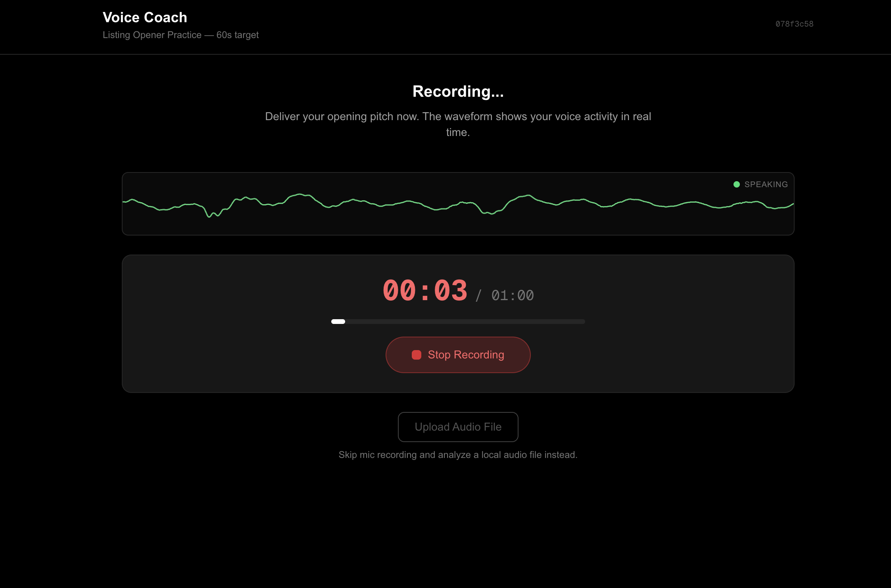Click the Upload Audio File button
The image size is (891, 588).
(x=458, y=427)
